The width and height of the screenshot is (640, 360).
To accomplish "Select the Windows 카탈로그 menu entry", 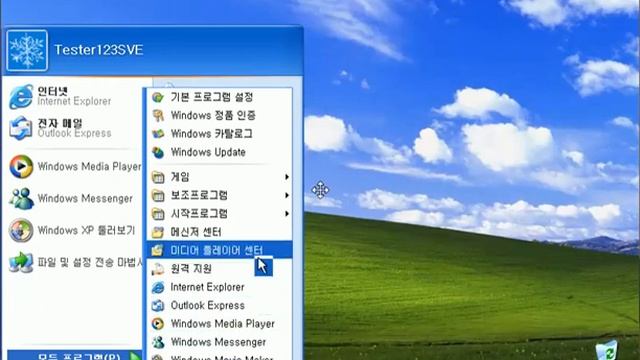I will coord(220,134).
